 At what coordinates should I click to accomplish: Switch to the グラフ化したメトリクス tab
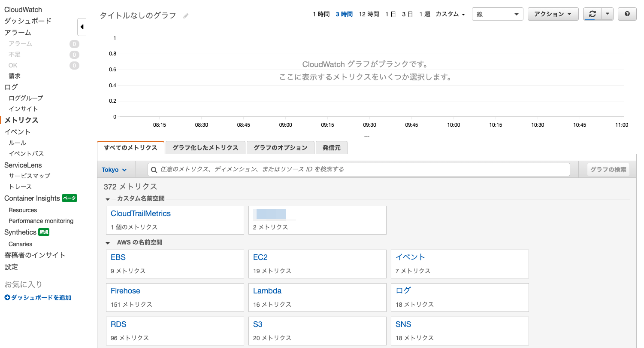205,147
